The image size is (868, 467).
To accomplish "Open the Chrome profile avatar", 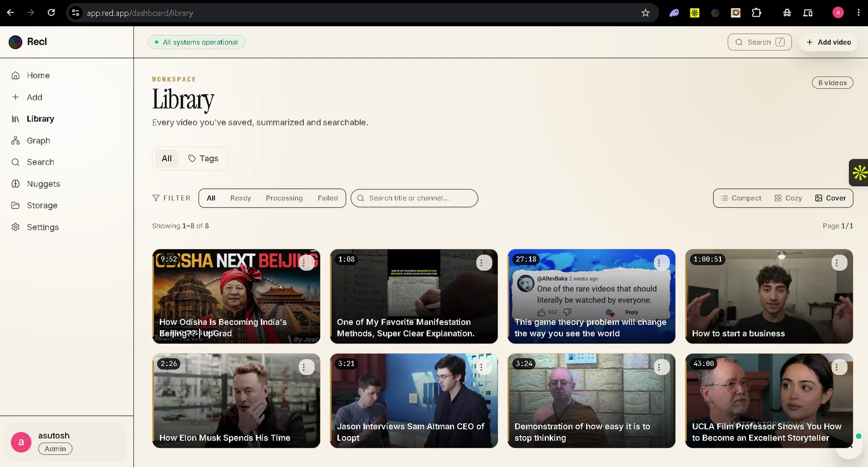I will click(x=838, y=12).
